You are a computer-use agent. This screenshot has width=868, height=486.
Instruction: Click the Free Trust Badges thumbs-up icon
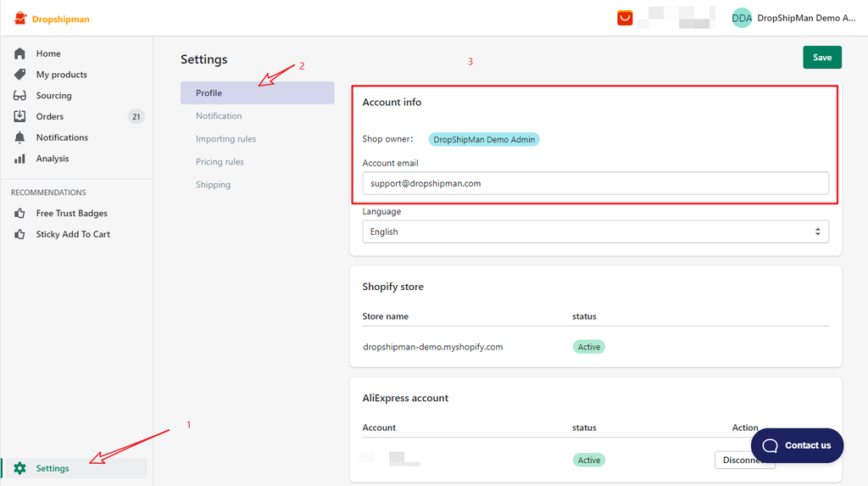[x=20, y=214]
